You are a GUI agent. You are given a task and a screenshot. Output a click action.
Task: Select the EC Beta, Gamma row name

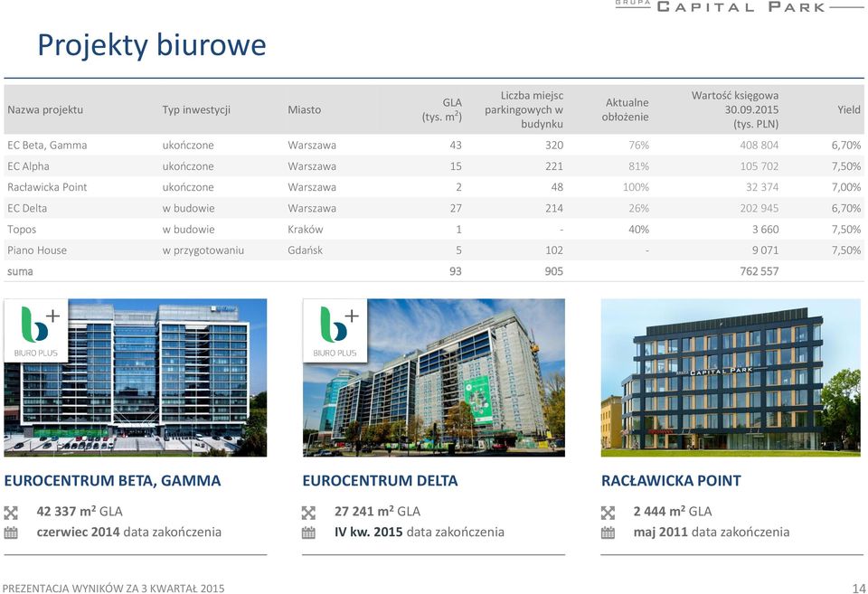[x=47, y=145]
